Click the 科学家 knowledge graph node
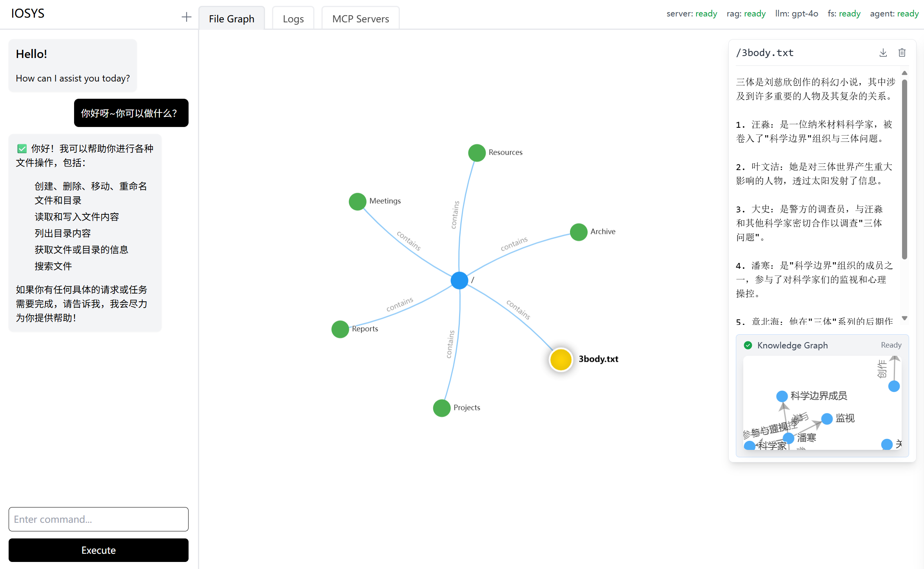The width and height of the screenshot is (924, 569). [750, 446]
